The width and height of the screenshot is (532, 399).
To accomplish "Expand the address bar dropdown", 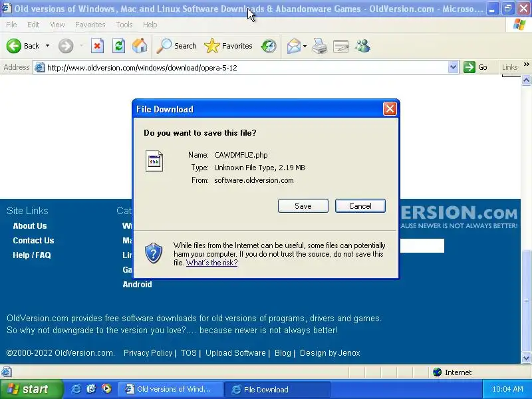I will [453, 67].
